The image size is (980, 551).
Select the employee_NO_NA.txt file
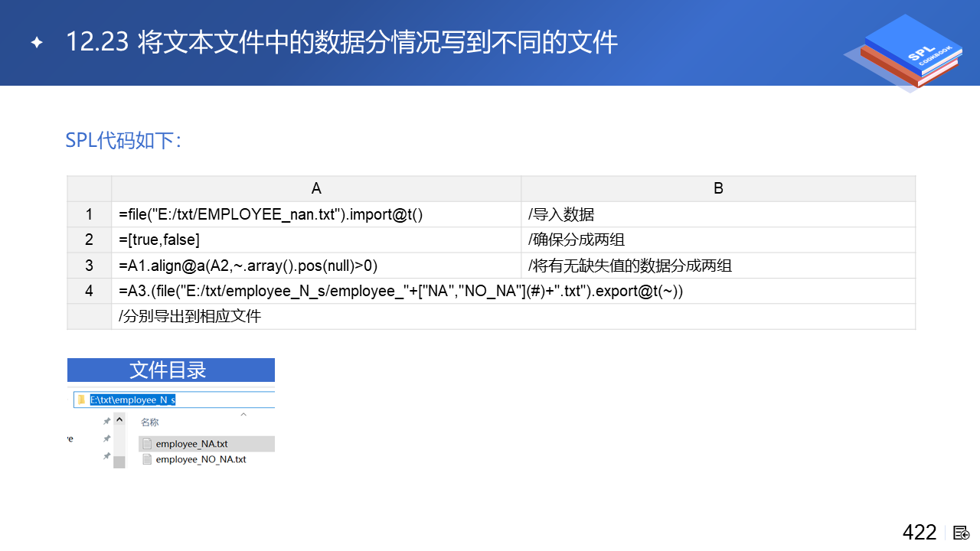pos(201,459)
